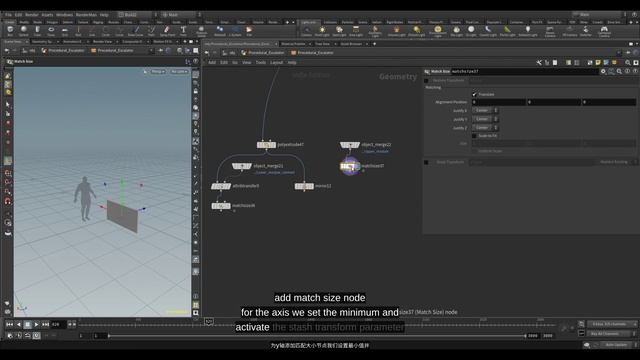Click the green Y-axis transform handle

[122, 182]
